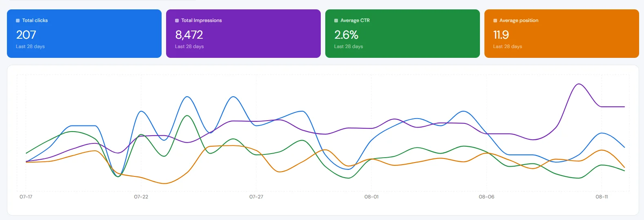644x220 pixels.
Task: Click the 07-27 date axis label
Action: click(x=256, y=197)
